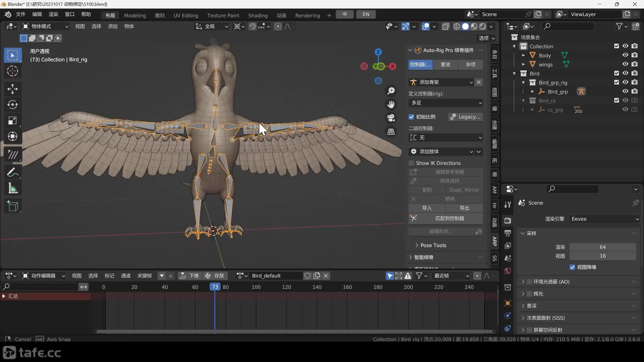Hide the Body object in viewport
Image resolution: width=644 pixels, height=362 pixels.
pyautogui.click(x=625, y=55)
